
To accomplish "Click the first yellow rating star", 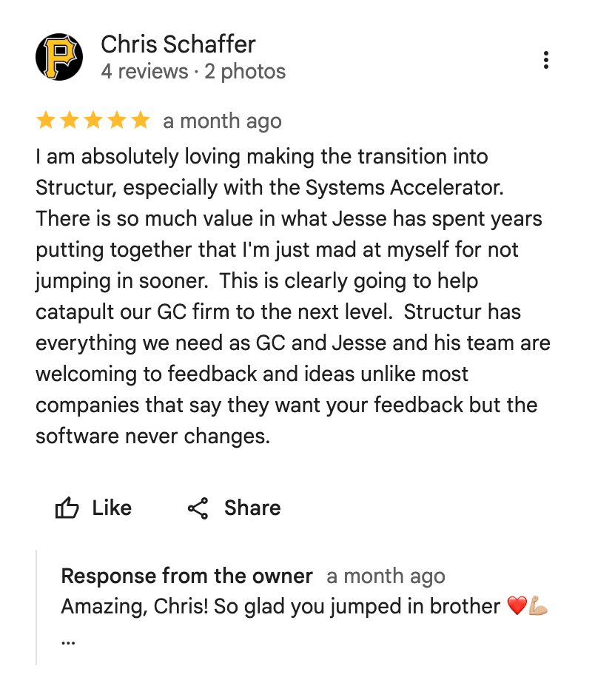I will 46,121.
